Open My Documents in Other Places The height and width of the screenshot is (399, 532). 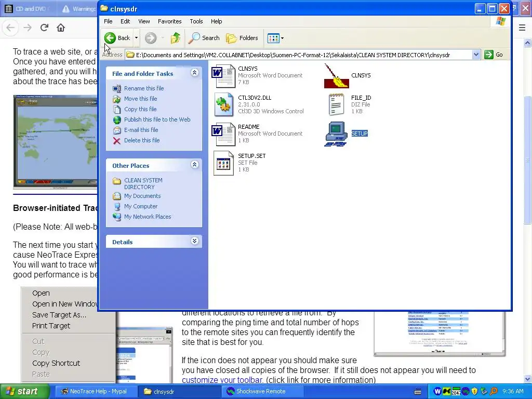click(142, 196)
